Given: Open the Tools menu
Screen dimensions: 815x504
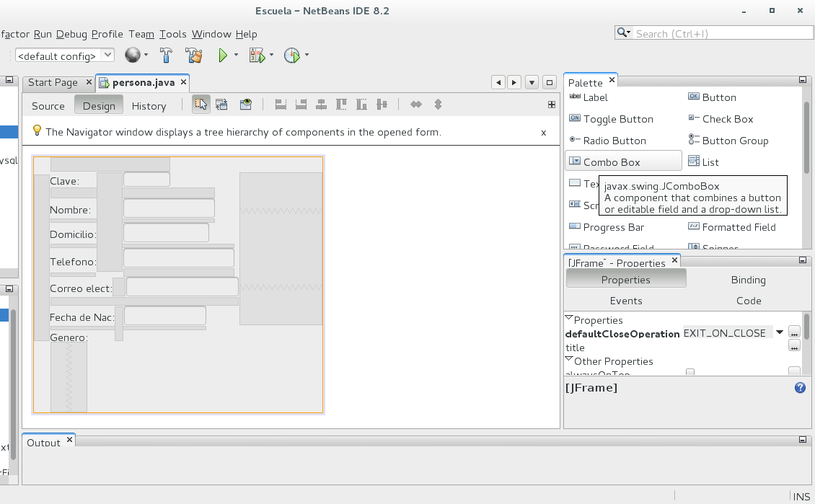Looking at the screenshot, I should click(172, 34).
